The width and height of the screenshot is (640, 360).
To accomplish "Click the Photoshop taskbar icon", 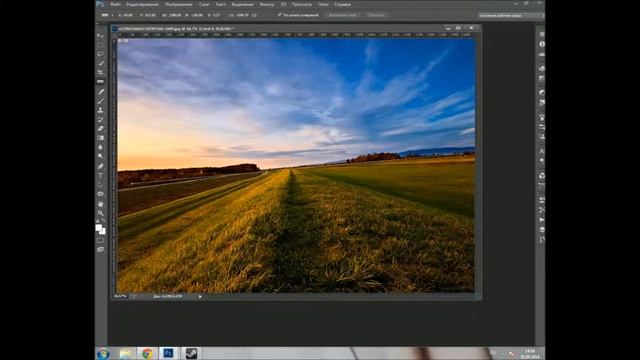I will [x=169, y=353].
